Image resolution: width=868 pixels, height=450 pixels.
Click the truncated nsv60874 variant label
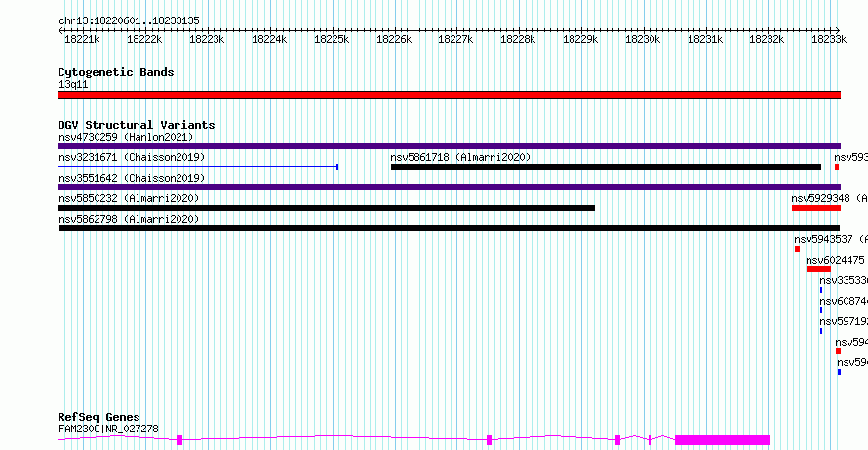(844, 301)
